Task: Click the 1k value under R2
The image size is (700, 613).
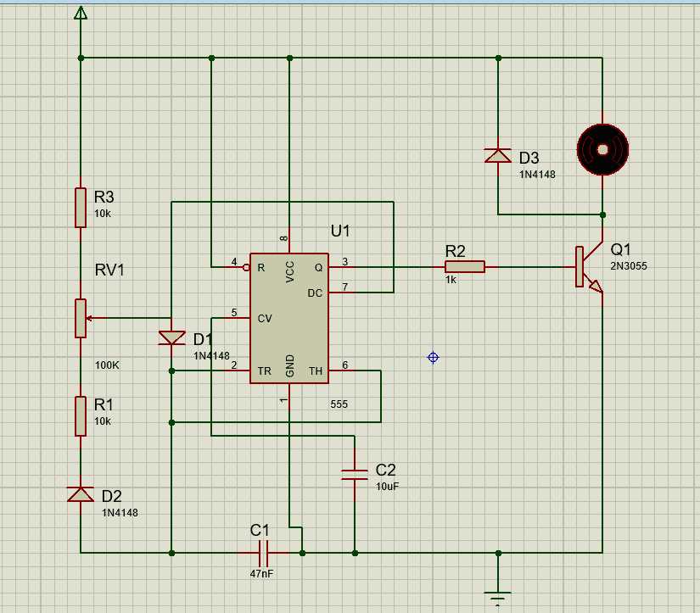Action: pyautogui.click(x=451, y=280)
